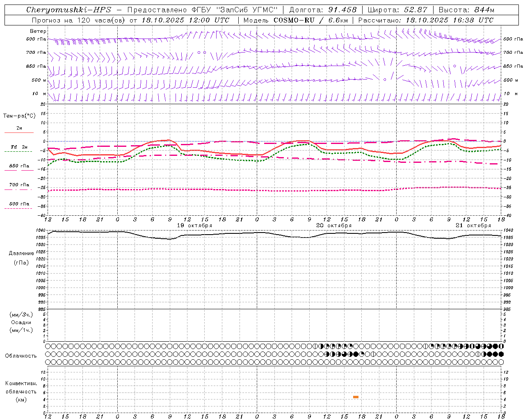Click the 20 октября date label
Viewport: 525px width, 420px height.
tap(334, 226)
